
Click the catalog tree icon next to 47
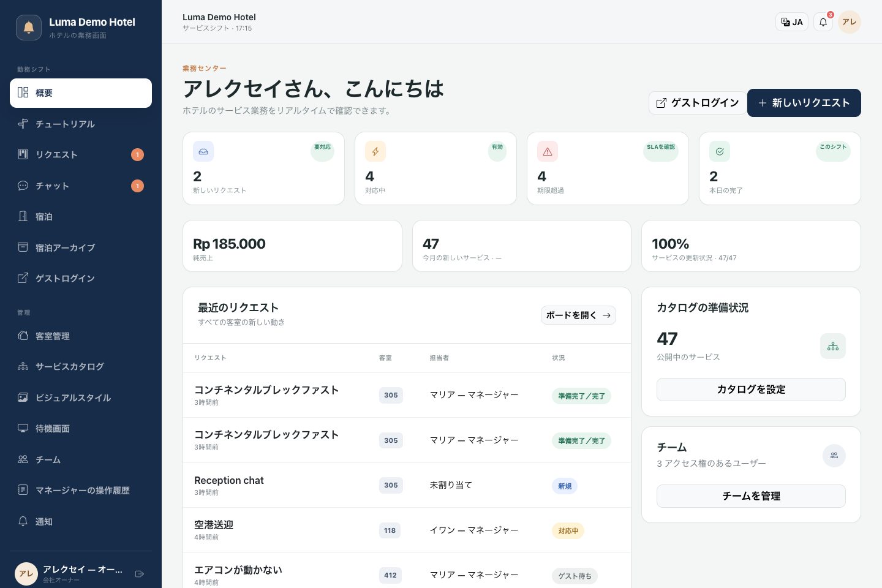(833, 346)
